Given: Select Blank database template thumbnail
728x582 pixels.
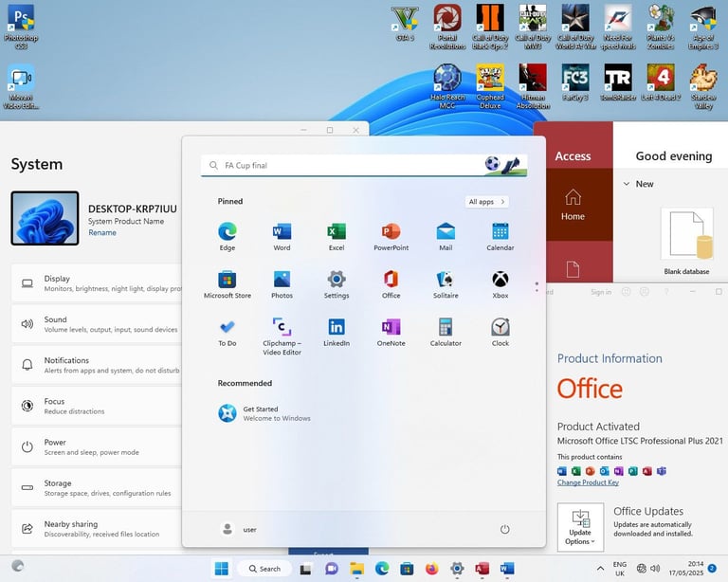Looking at the screenshot, I should [x=686, y=234].
